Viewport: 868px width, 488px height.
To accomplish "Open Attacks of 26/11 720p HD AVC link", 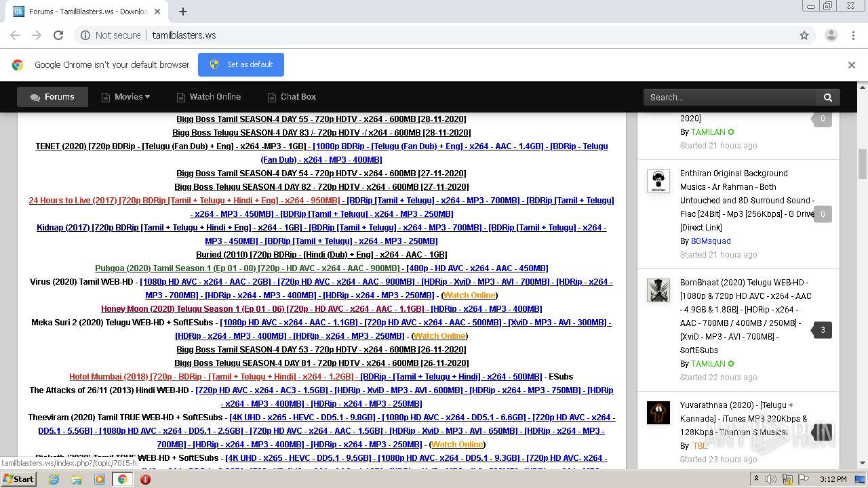I will (261, 390).
